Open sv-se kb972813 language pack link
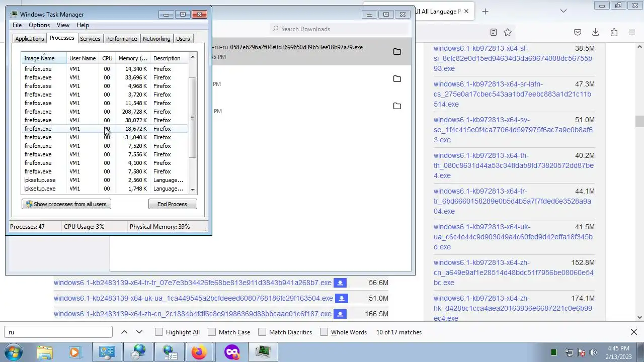This screenshot has height=362, width=644. coord(513,130)
